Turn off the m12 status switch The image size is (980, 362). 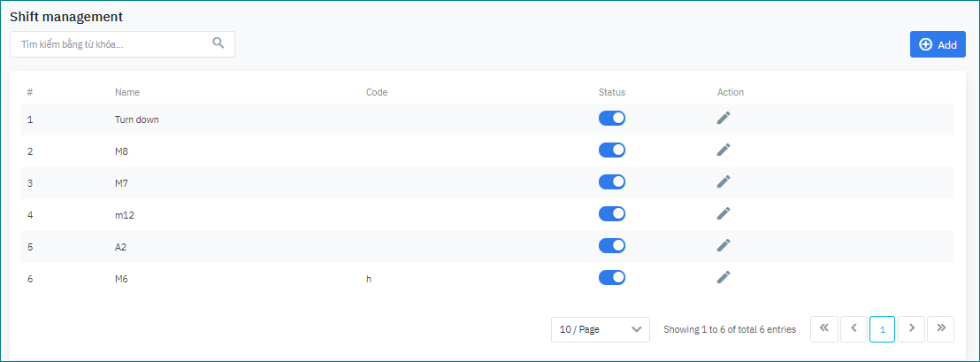coord(612,214)
